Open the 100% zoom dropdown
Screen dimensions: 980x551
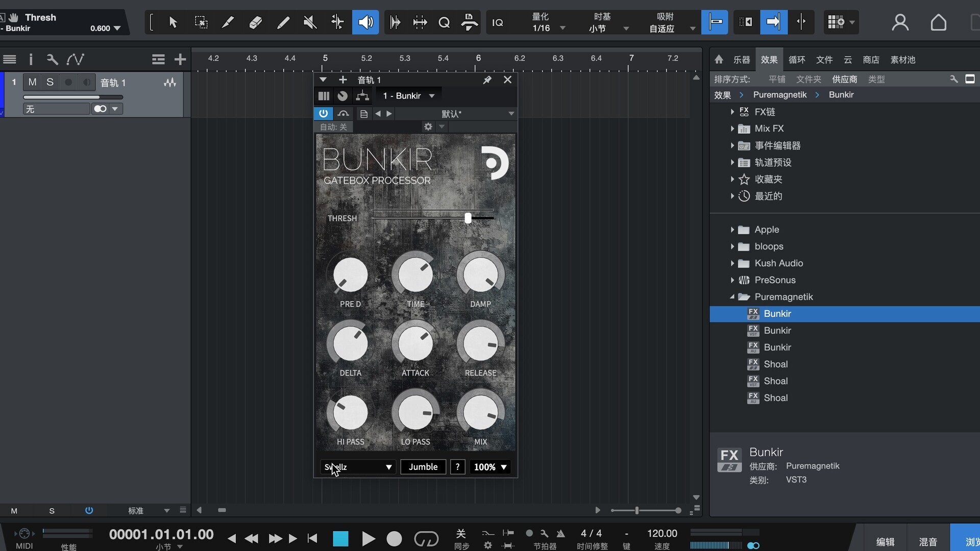click(x=490, y=467)
